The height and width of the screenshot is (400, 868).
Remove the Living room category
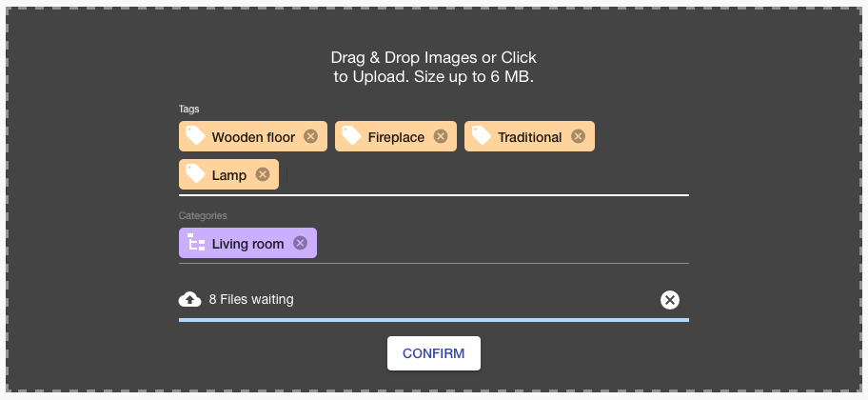300,243
